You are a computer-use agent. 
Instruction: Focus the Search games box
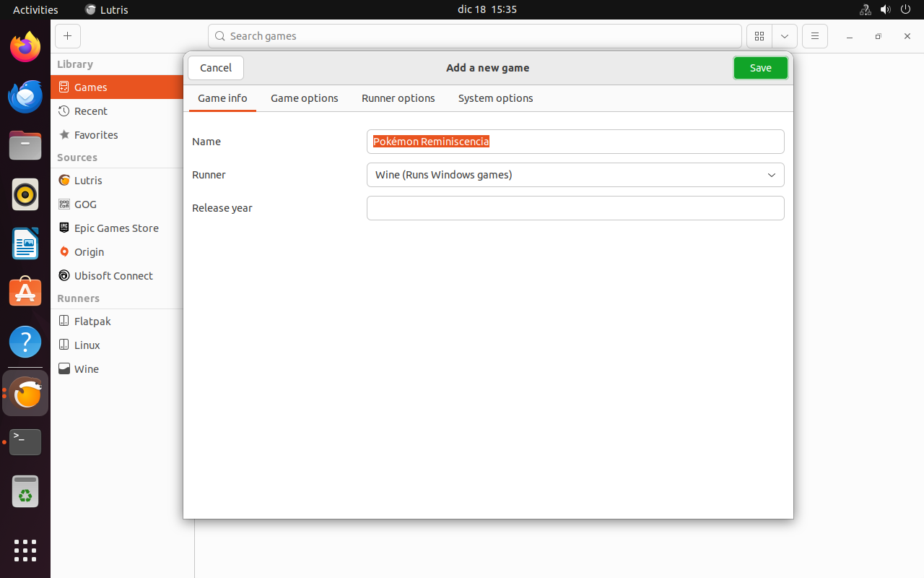pyautogui.click(x=475, y=36)
